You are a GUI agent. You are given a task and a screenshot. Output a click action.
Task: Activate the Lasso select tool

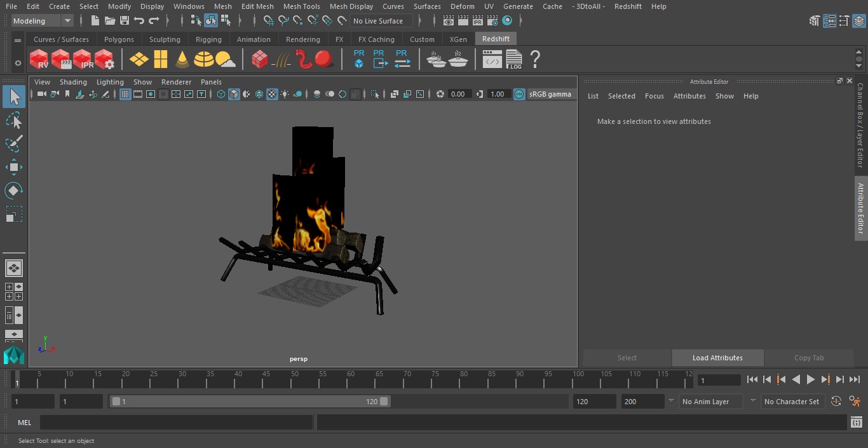[14, 121]
